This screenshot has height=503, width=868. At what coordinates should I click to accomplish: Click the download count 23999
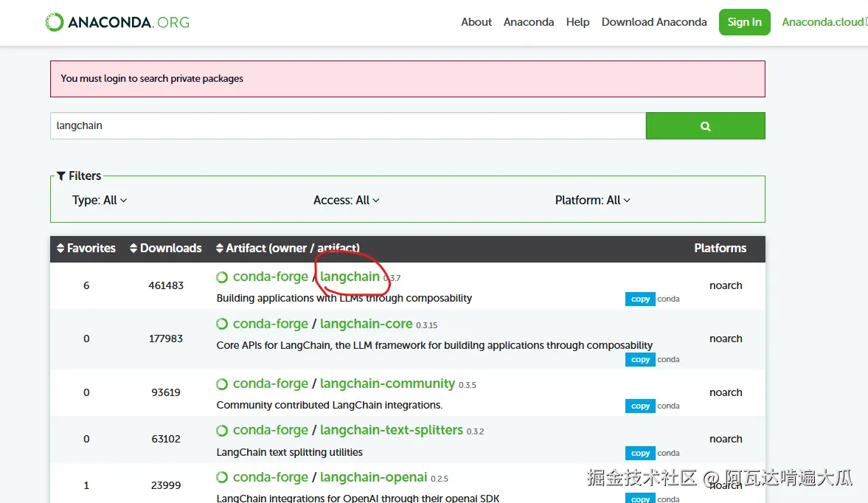(x=166, y=485)
